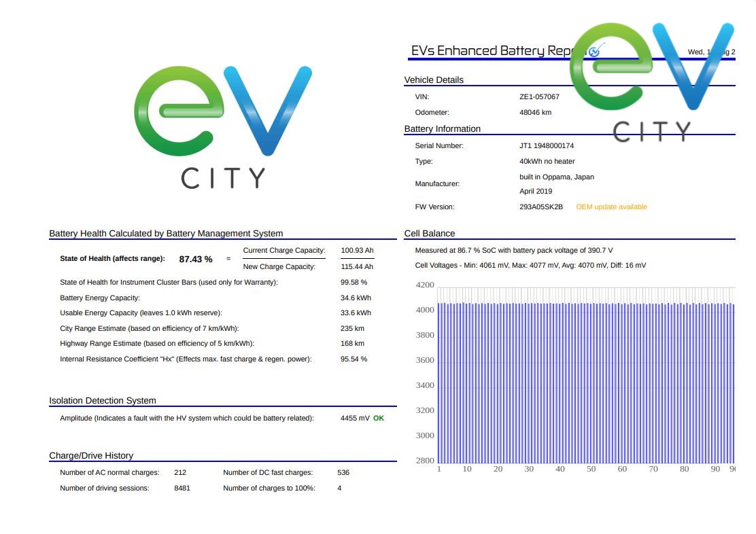Image resolution: width=756 pixels, height=534 pixels.
Task: Select highway range value '168 km'
Action: click(352, 344)
